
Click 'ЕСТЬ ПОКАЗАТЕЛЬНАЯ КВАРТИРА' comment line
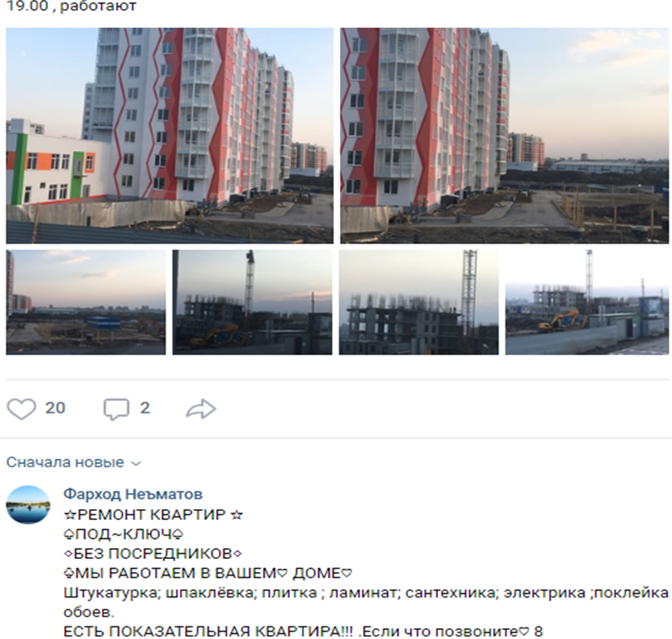pyautogui.click(x=303, y=632)
